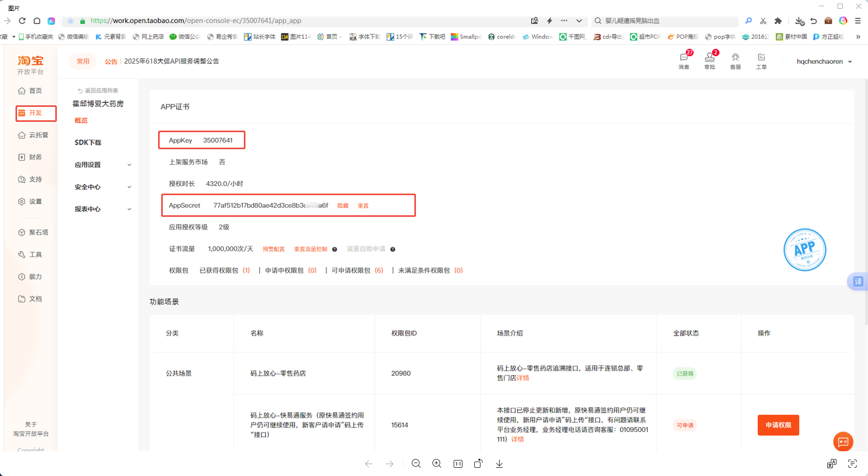Click the browser hamburger menu icon

click(x=858, y=21)
